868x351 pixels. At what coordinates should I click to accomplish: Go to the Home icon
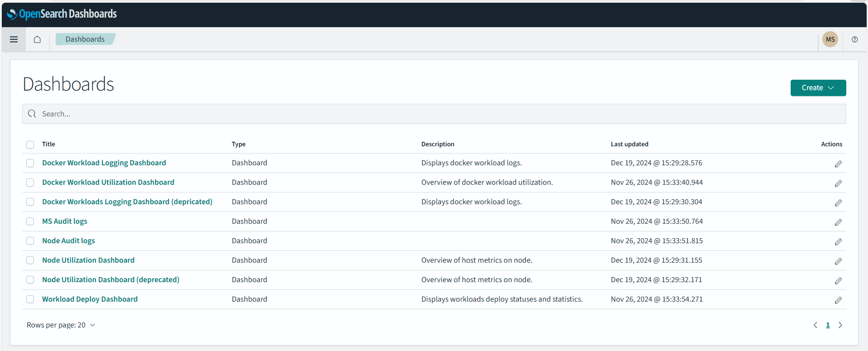(37, 39)
